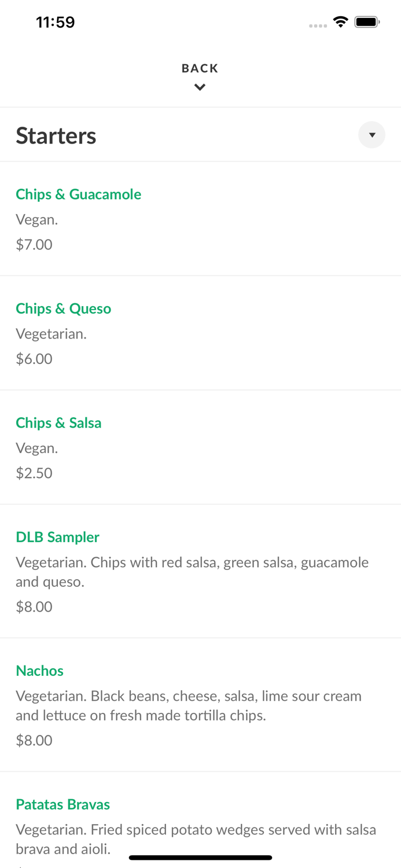Screen dimensions: 401x868
Task: Open the Starters category dropdown arrow
Action: [x=371, y=135]
